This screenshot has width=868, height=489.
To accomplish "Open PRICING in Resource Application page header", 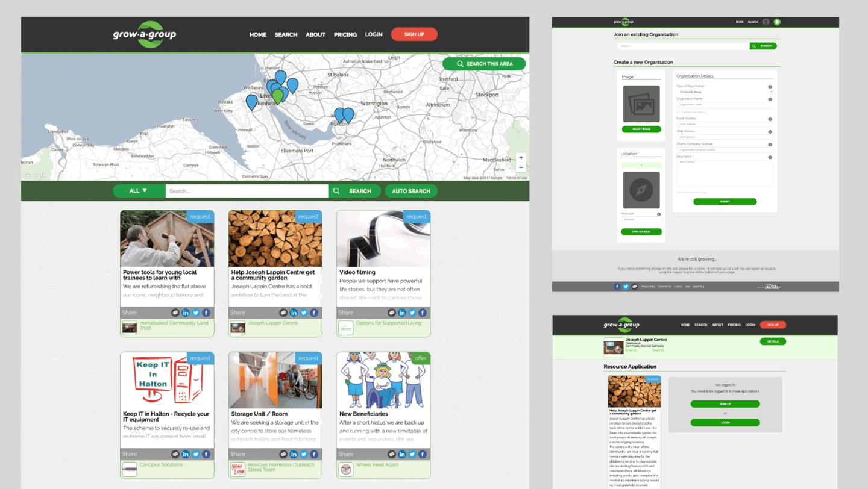I will click(734, 325).
